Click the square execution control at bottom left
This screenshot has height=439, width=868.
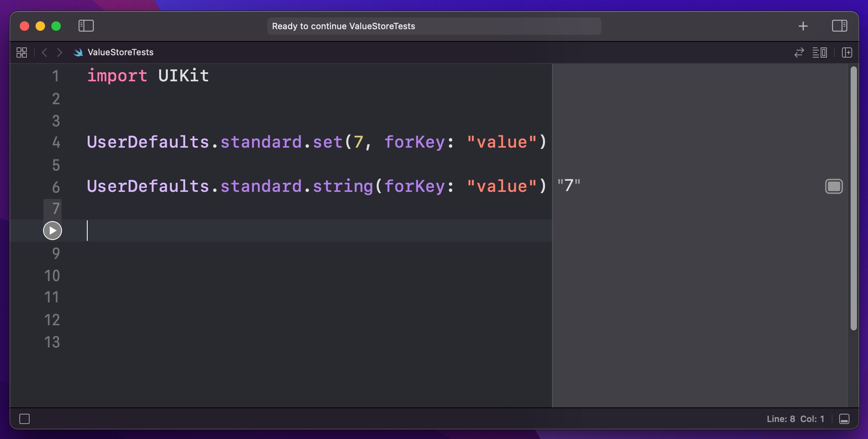(24, 419)
